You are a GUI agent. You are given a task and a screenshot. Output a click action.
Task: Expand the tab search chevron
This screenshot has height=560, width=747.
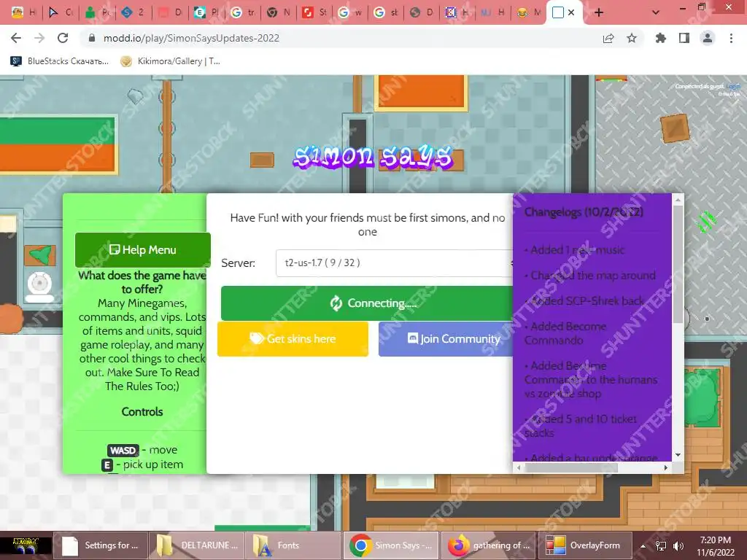656,12
